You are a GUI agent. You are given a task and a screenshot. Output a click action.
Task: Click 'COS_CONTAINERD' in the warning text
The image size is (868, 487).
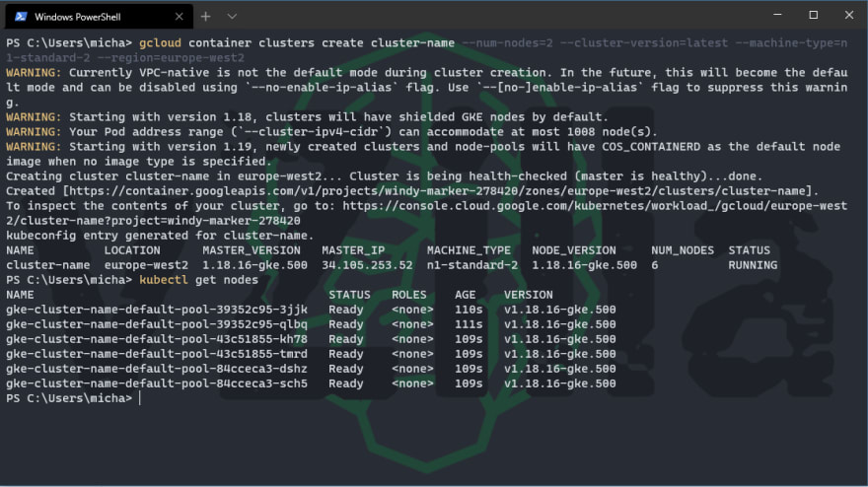click(651, 147)
